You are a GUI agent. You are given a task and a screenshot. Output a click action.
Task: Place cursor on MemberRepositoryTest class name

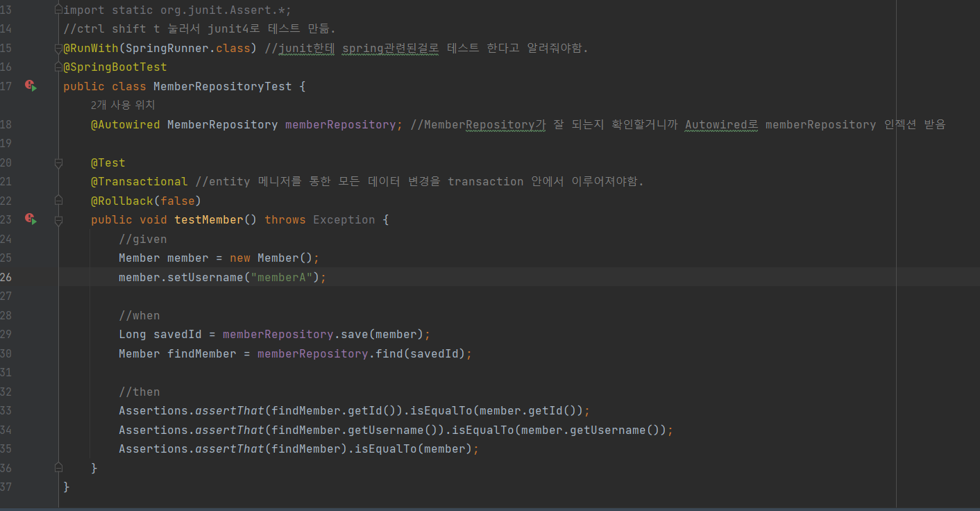tap(222, 86)
